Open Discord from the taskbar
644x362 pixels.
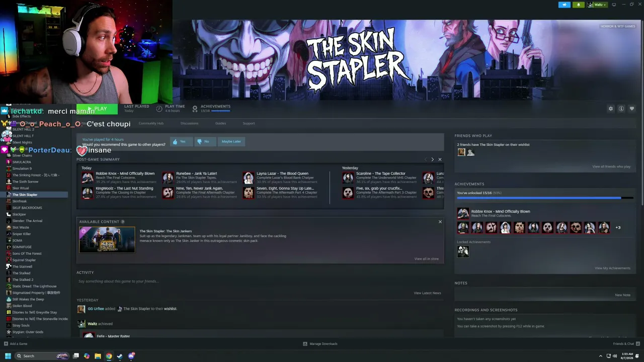tap(131, 356)
